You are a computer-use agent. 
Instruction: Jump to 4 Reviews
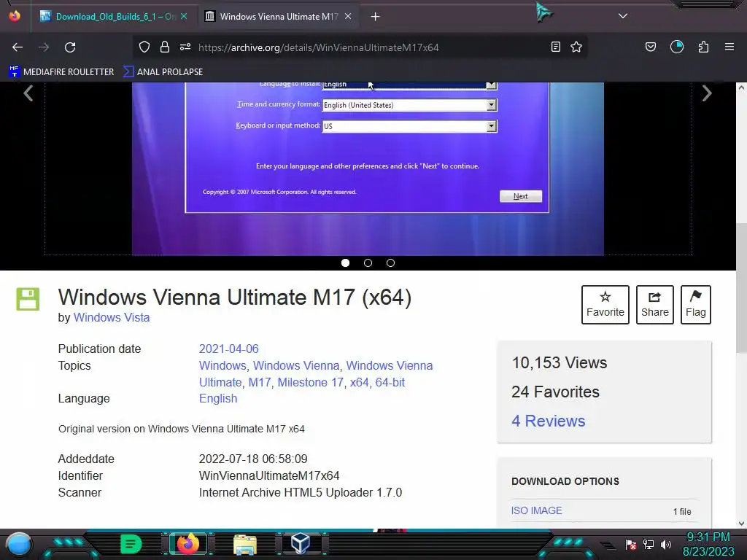[549, 421]
